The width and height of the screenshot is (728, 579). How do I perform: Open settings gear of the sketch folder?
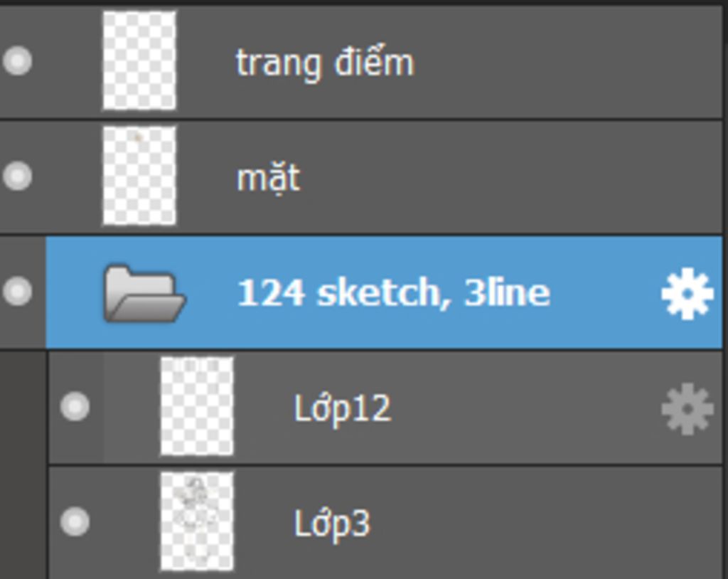(x=687, y=294)
